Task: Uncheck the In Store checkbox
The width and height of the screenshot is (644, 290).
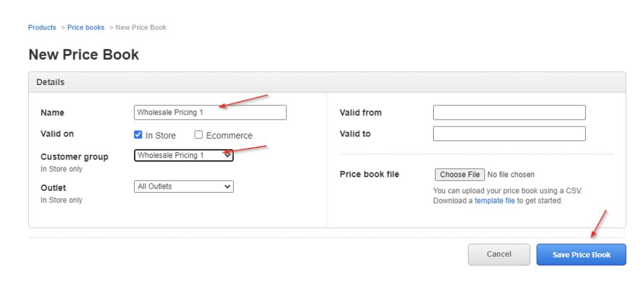Action: click(x=138, y=135)
